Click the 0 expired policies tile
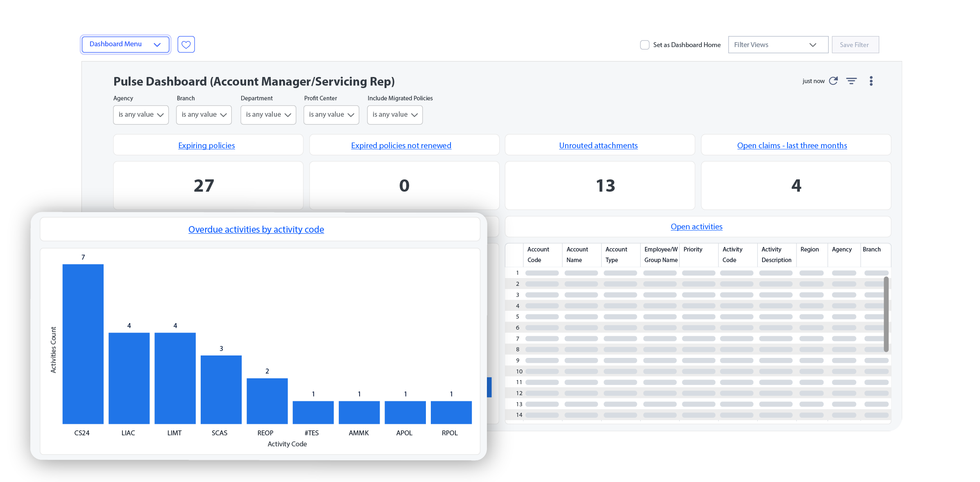The width and height of the screenshot is (980, 482). point(404,186)
